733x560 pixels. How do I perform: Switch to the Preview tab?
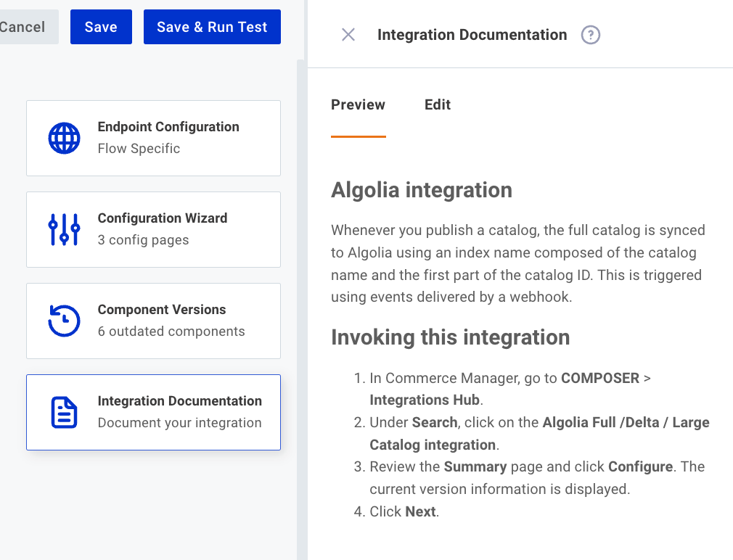[x=358, y=104]
